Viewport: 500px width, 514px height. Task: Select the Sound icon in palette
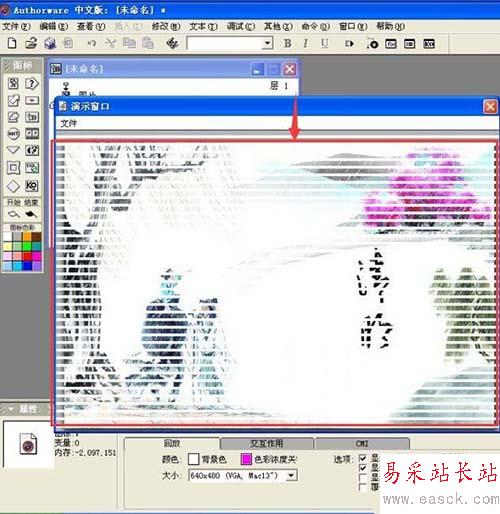32,150
